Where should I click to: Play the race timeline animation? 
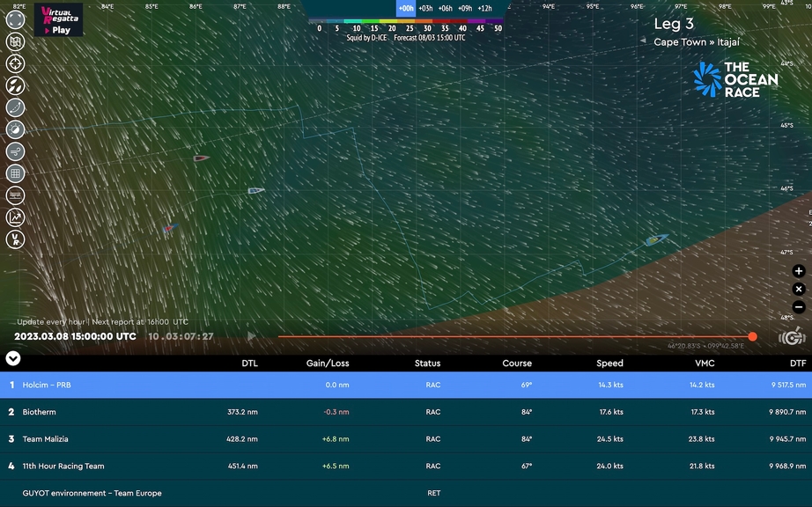pyautogui.click(x=252, y=336)
